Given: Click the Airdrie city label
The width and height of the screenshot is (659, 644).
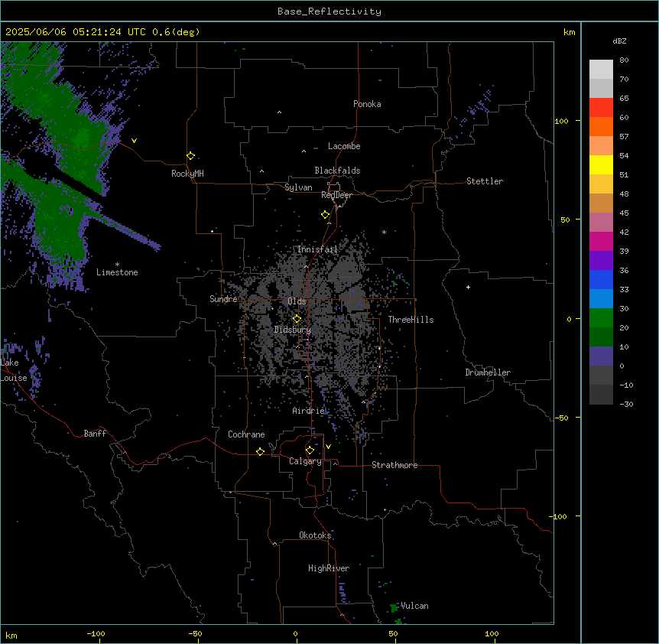Looking at the screenshot, I should coord(309,411).
